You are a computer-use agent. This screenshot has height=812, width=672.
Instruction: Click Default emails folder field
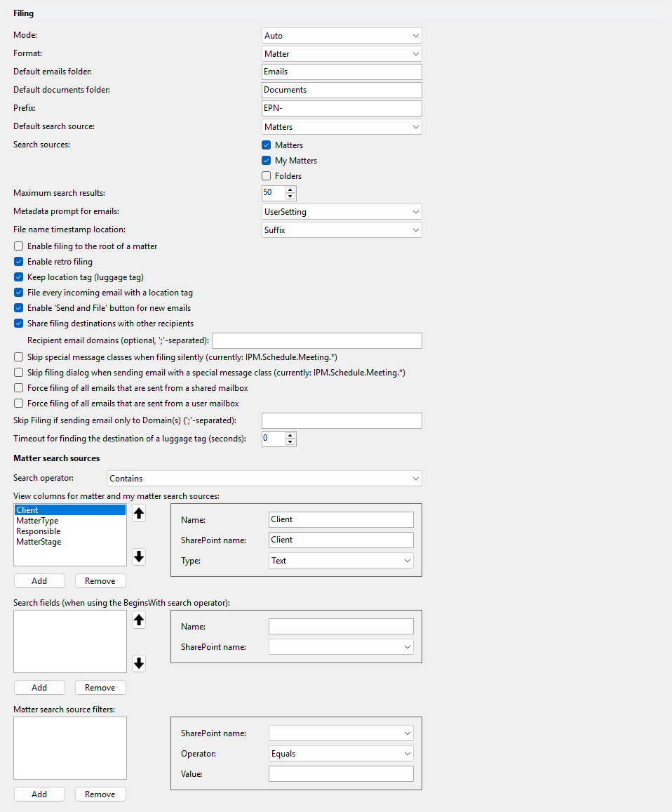click(x=342, y=72)
